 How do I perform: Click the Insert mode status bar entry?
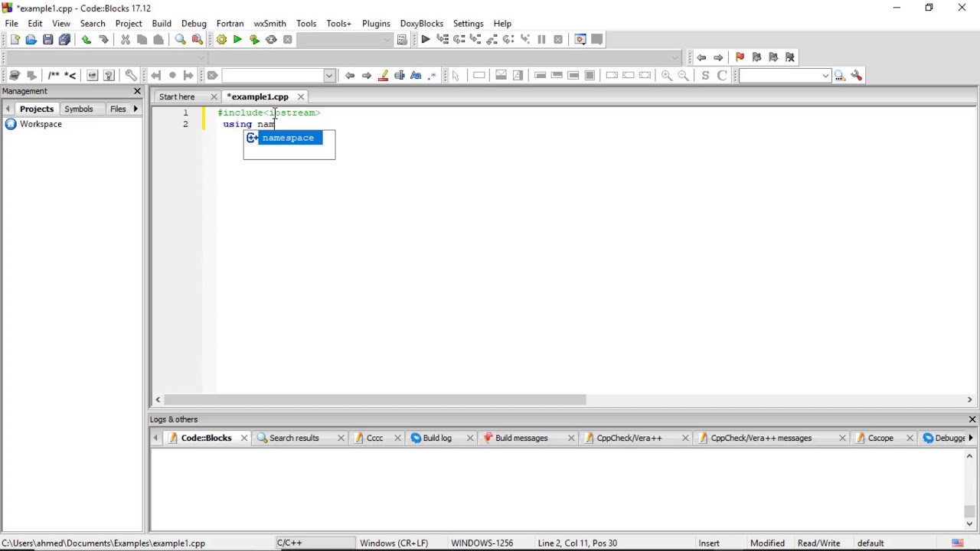point(709,543)
